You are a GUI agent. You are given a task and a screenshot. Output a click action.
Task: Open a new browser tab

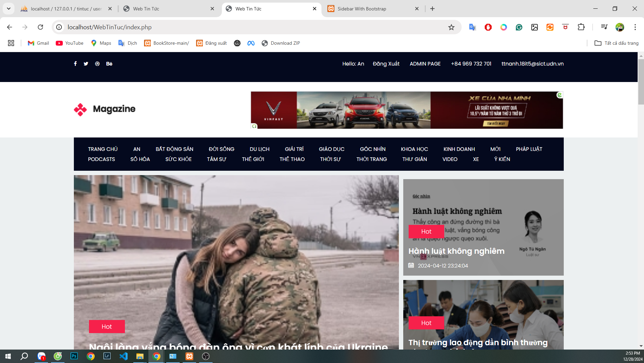[432, 9]
